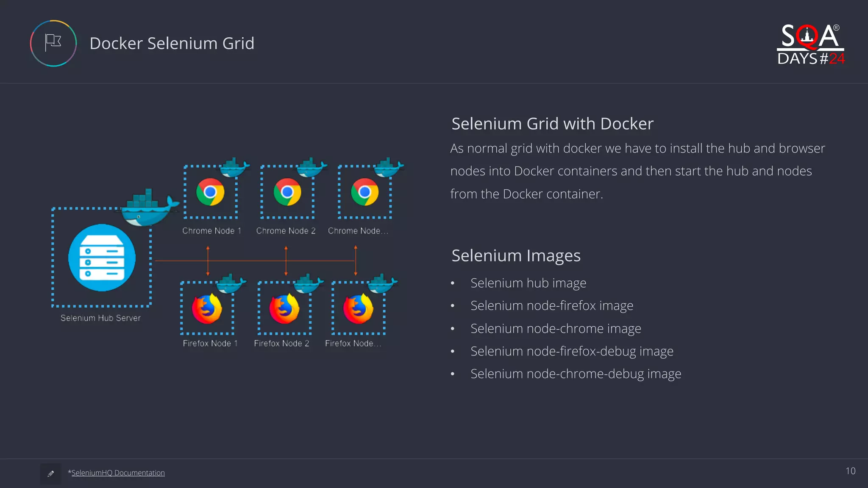This screenshot has height=488, width=868.
Task: Select the Selenium hub image bullet
Action: point(528,283)
